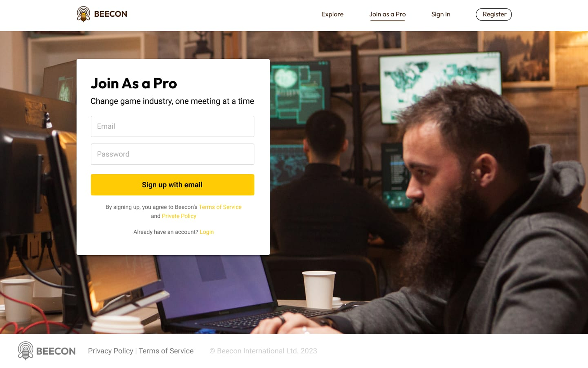Viewport: 588px width, 368px height.
Task: Go to Sign In in the header
Action: pos(441,15)
